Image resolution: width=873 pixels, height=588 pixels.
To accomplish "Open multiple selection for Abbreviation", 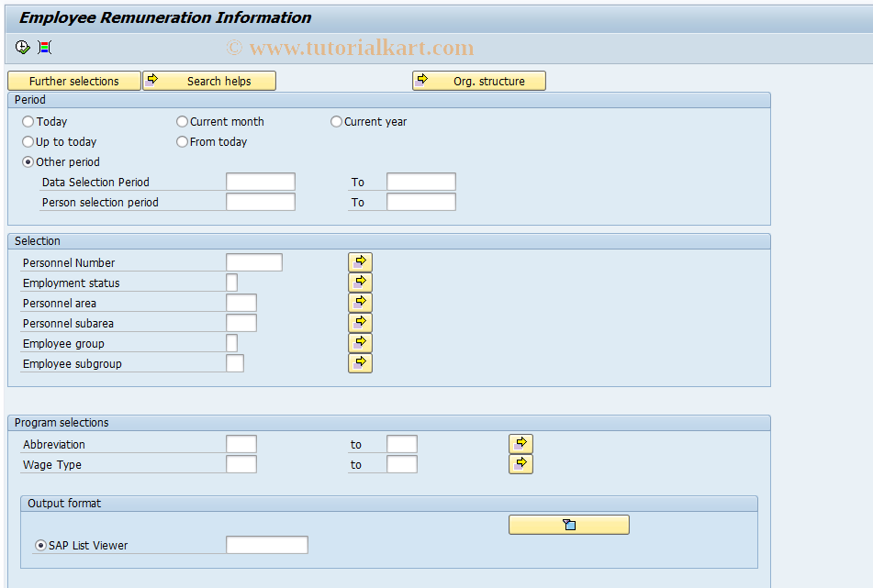I will (x=520, y=443).
